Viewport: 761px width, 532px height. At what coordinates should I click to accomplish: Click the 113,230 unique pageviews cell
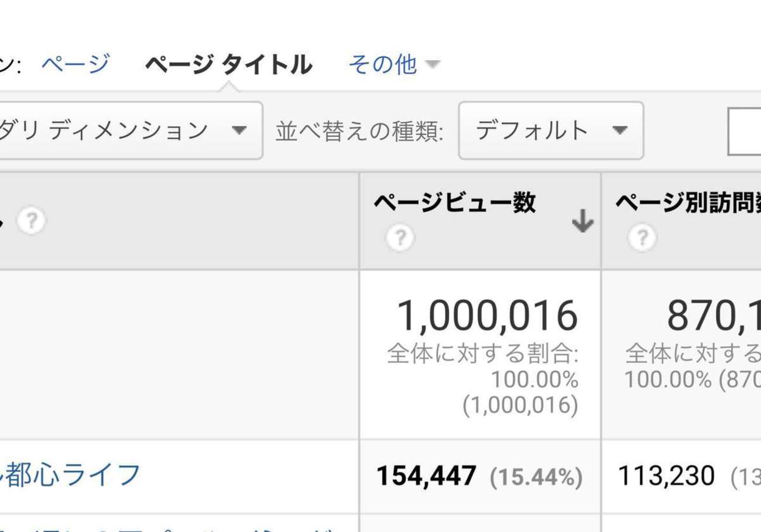[x=666, y=476]
